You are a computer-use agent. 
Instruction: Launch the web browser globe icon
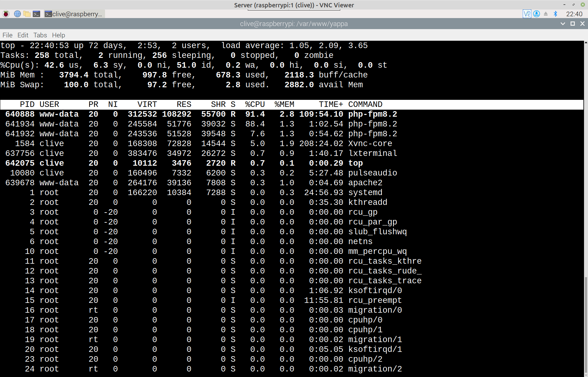(17, 14)
